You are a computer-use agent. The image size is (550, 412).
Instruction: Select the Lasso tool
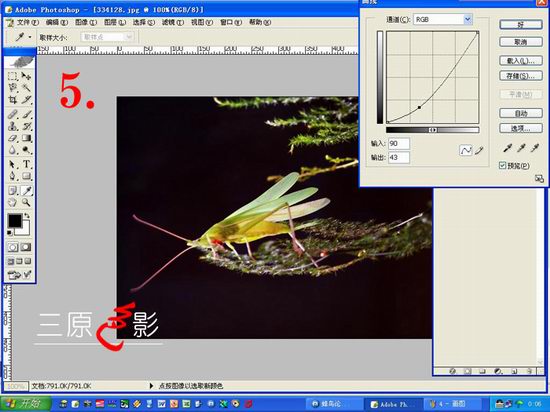click(x=13, y=88)
